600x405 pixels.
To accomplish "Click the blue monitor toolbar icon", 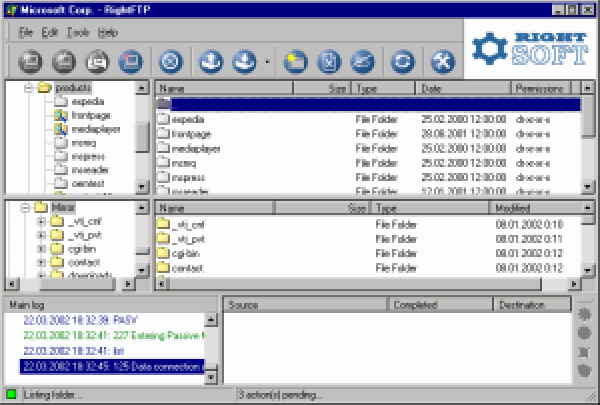I will [129, 62].
